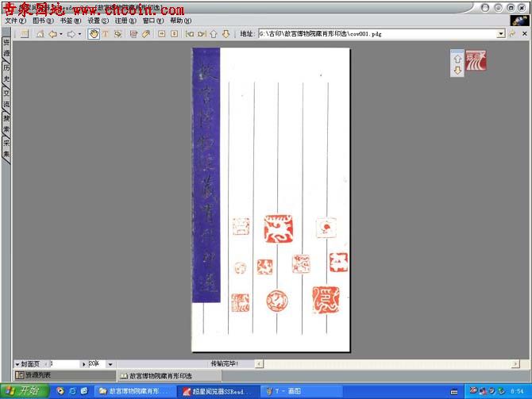Switch to the 搜索 side tab
Viewport: 532px width, 399px height.
click(x=6, y=123)
